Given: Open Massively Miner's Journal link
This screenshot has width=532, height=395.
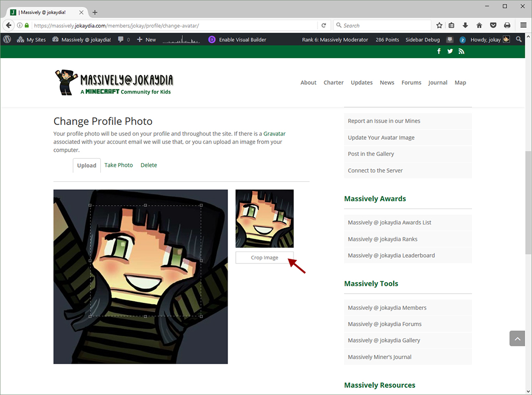Looking at the screenshot, I should (x=408, y=357).
